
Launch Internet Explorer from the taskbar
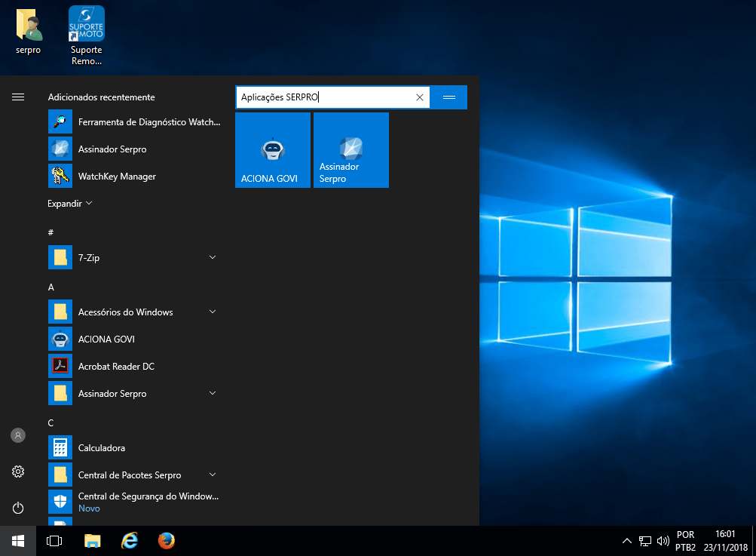(x=130, y=541)
